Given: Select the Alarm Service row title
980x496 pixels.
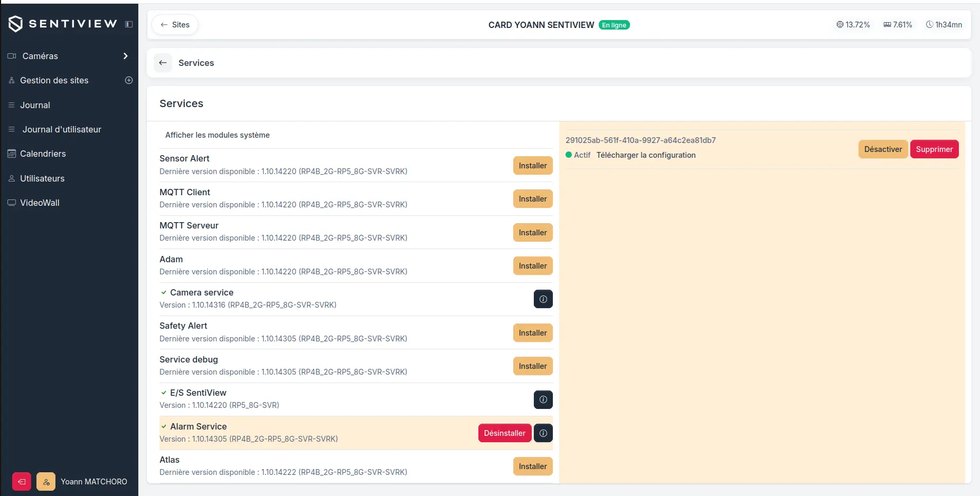Looking at the screenshot, I should click(199, 426).
